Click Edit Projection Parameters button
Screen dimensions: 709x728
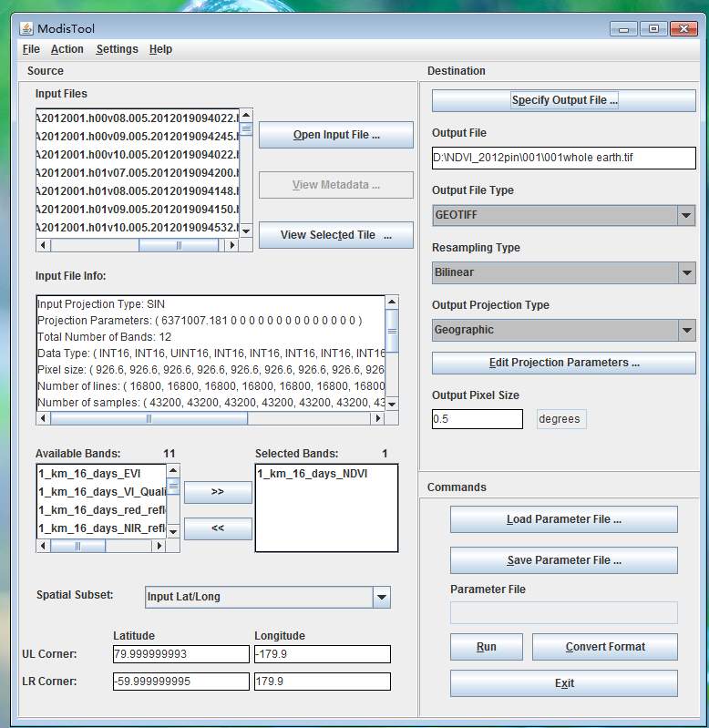[564, 363]
